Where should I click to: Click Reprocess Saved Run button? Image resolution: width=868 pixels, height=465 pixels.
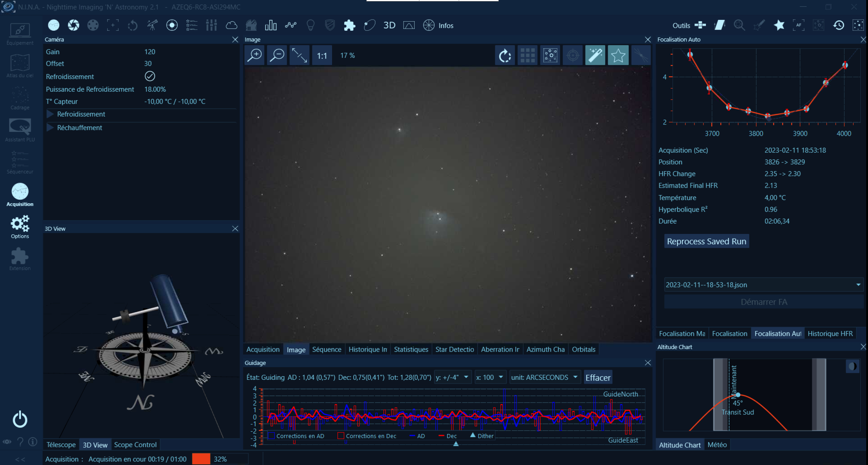click(706, 241)
